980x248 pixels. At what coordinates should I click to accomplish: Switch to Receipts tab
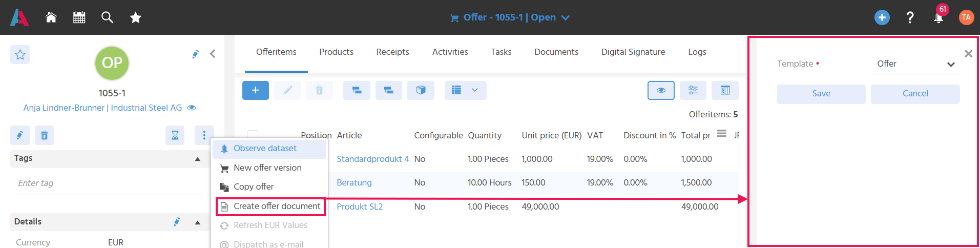coord(392,52)
